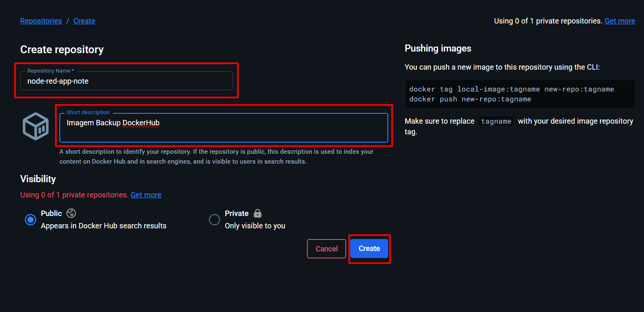Click the Visibility section heading
Image resolution: width=644 pixels, height=312 pixels.
(38, 179)
